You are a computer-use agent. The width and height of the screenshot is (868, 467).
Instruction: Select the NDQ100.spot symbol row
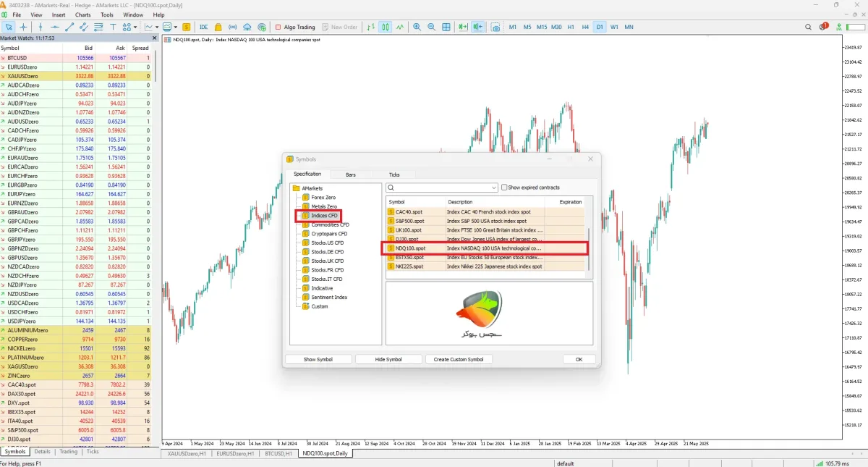[x=485, y=248]
